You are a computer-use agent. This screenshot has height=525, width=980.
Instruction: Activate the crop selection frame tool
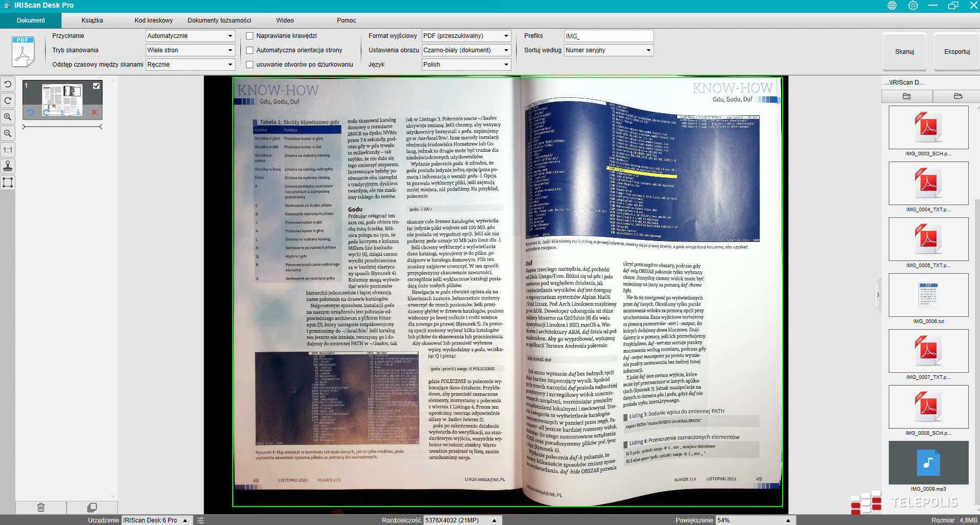[8, 183]
